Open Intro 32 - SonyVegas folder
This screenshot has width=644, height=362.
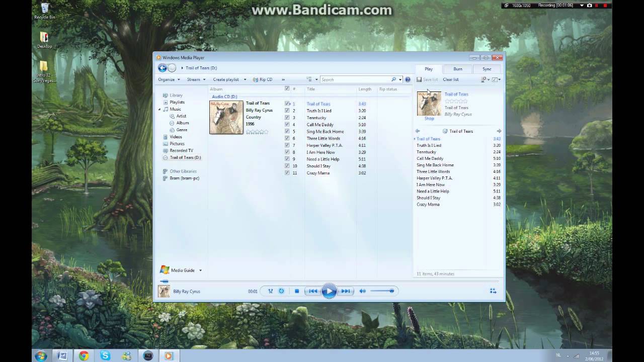[44, 72]
